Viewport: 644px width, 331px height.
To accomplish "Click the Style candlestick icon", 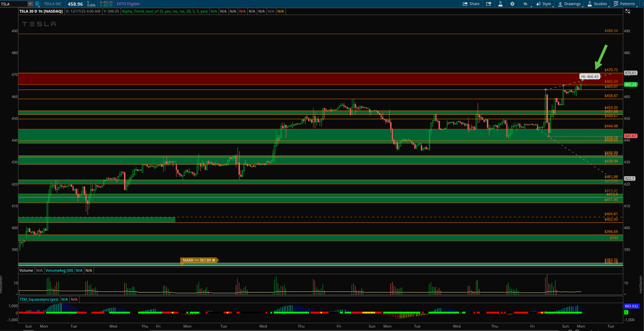I will pos(538,4).
